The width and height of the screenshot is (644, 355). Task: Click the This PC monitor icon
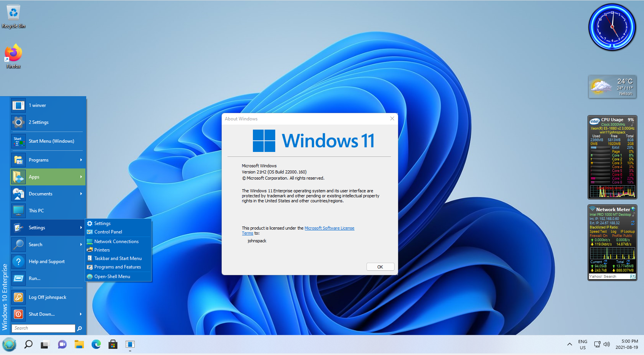tap(18, 211)
